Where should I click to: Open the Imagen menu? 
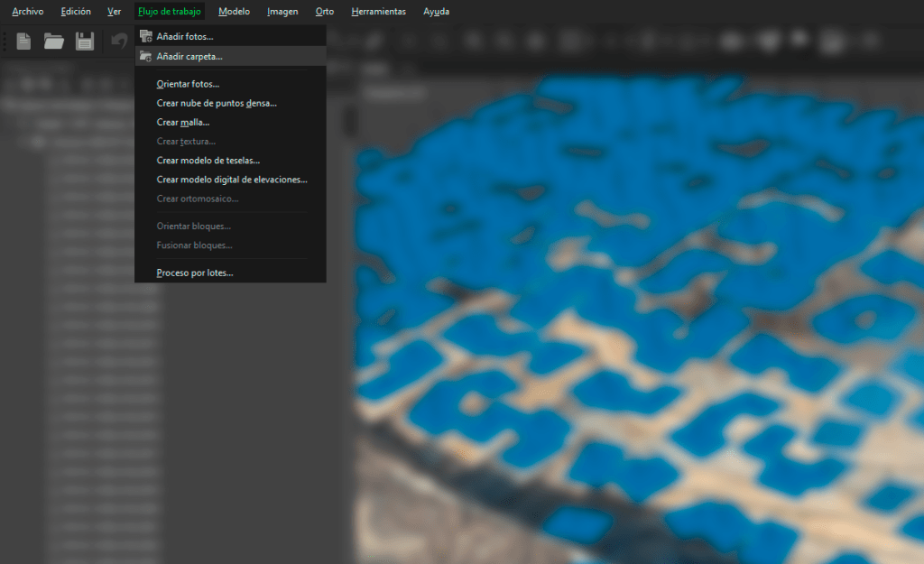pos(282,12)
